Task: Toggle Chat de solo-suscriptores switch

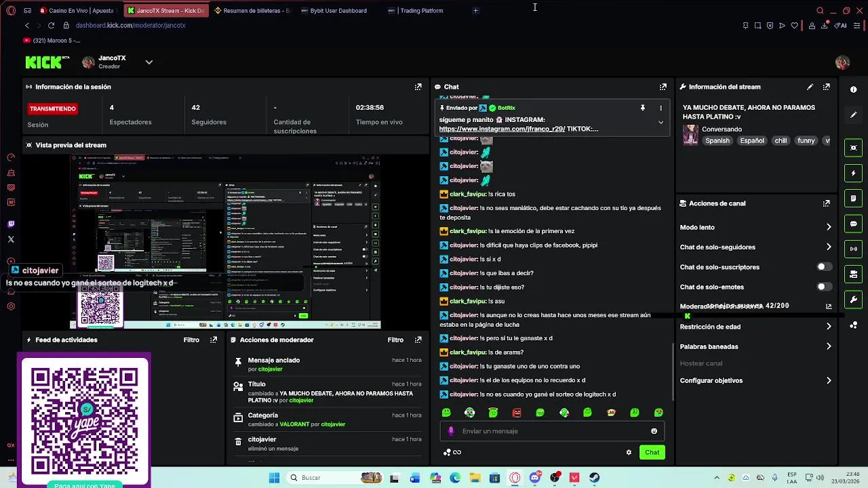Action: pyautogui.click(x=824, y=267)
